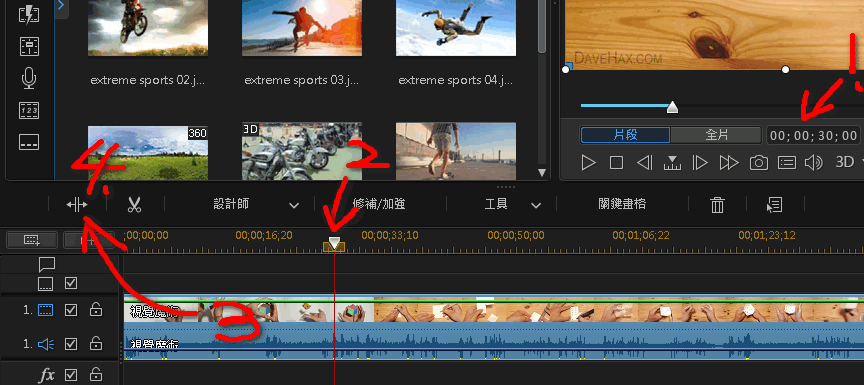Click the trash can delete icon
Viewport: 864px width, 385px height.
[717, 205]
